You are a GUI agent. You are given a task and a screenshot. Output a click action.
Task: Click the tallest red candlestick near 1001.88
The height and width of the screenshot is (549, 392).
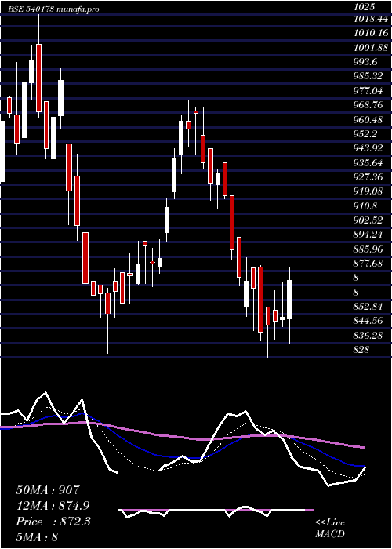tap(38, 78)
